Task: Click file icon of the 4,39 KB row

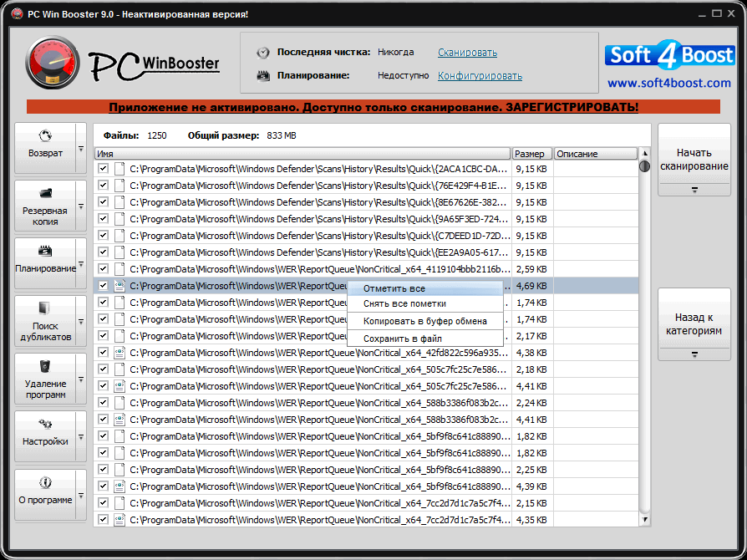Action: [119, 486]
